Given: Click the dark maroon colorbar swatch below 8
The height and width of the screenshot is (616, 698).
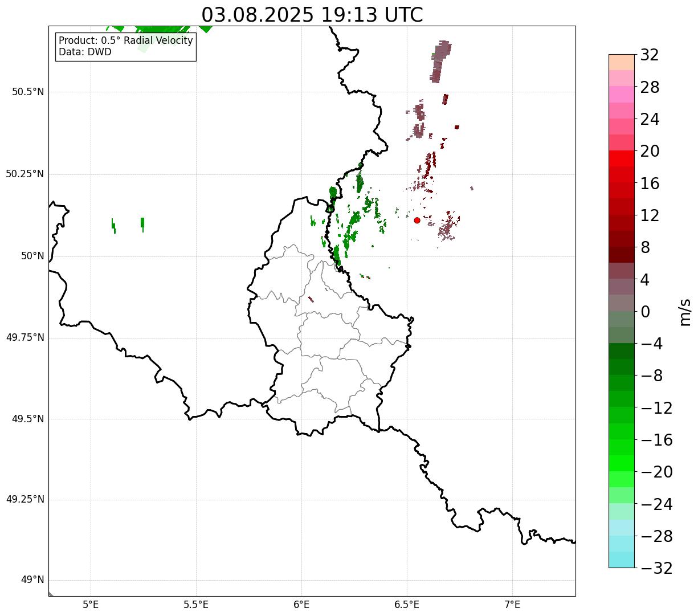Looking at the screenshot, I should (622, 254).
